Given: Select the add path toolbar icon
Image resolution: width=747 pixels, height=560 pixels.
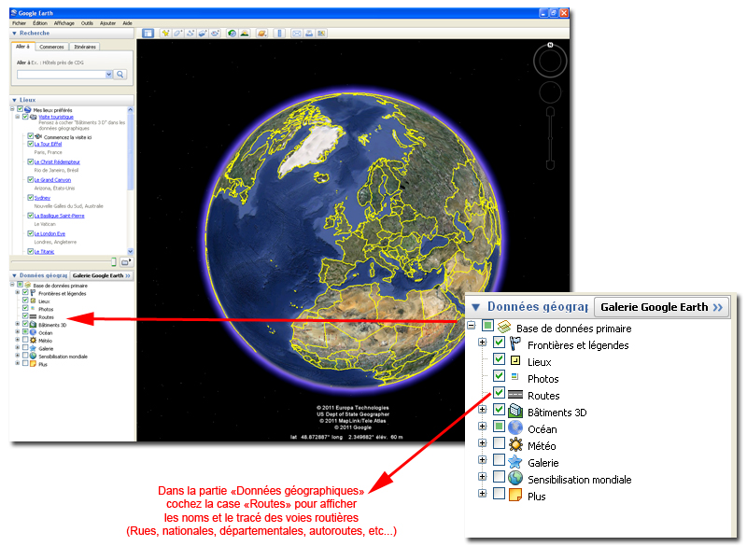Looking at the screenshot, I should coord(190,33).
